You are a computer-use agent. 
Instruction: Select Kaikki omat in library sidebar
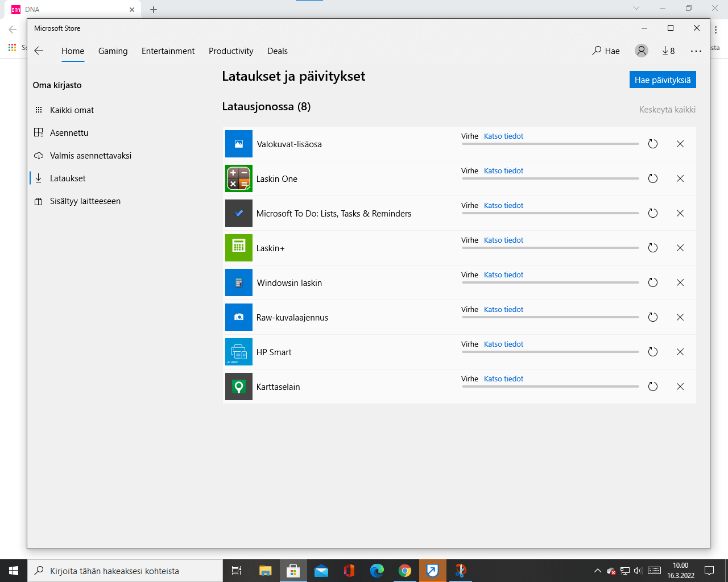pyautogui.click(x=72, y=110)
